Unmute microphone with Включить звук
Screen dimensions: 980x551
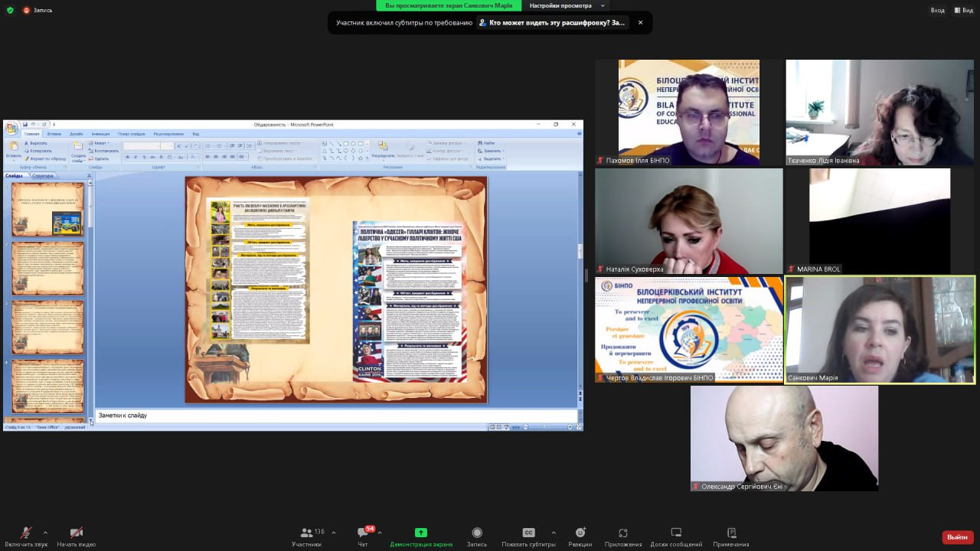click(x=25, y=536)
